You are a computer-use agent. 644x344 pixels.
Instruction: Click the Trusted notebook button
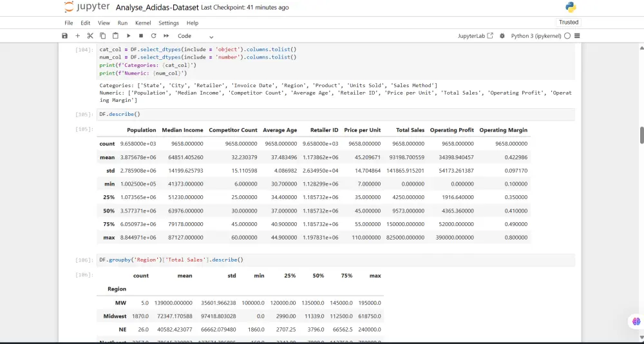pos(569,22)
